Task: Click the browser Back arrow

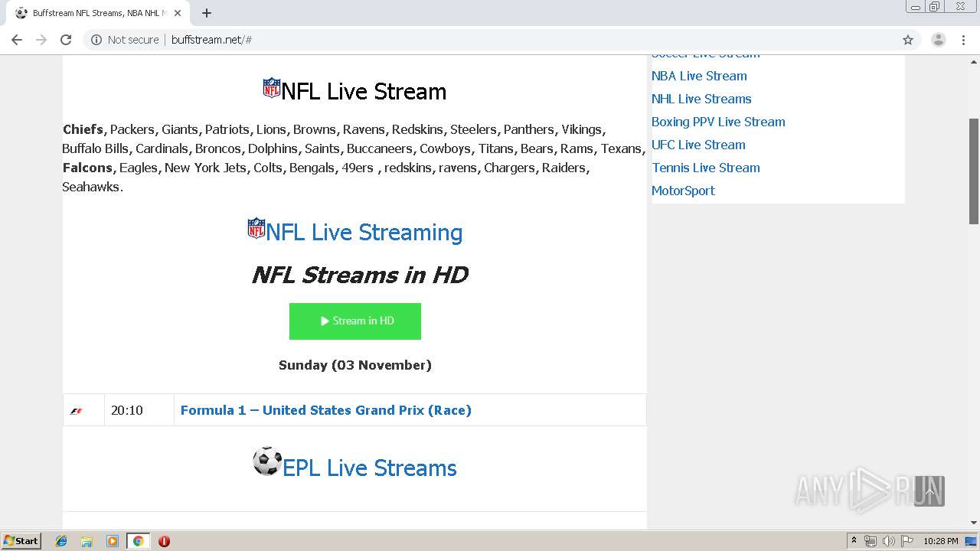Action: pyautogui.click(x=17, y=40)
